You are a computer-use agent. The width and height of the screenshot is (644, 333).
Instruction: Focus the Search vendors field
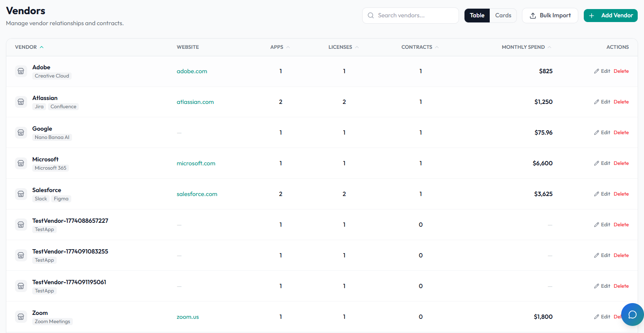coord(411,15)
